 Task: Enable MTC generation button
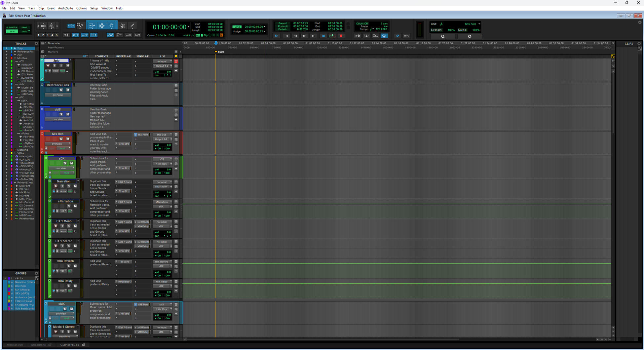[x=406, y=36]
